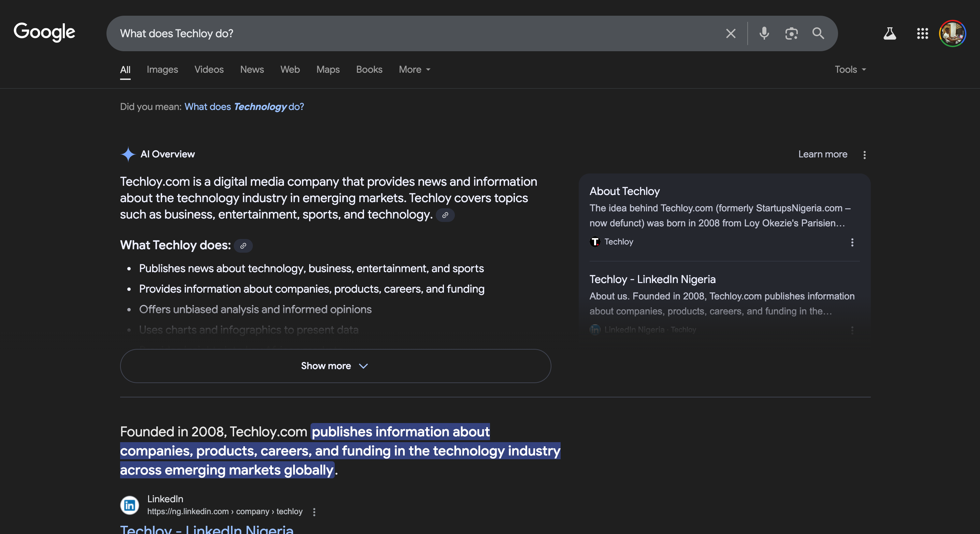Open the link icon beside 'What Techloy does'
Screen dimensions: 980x534
click(244, 245)
